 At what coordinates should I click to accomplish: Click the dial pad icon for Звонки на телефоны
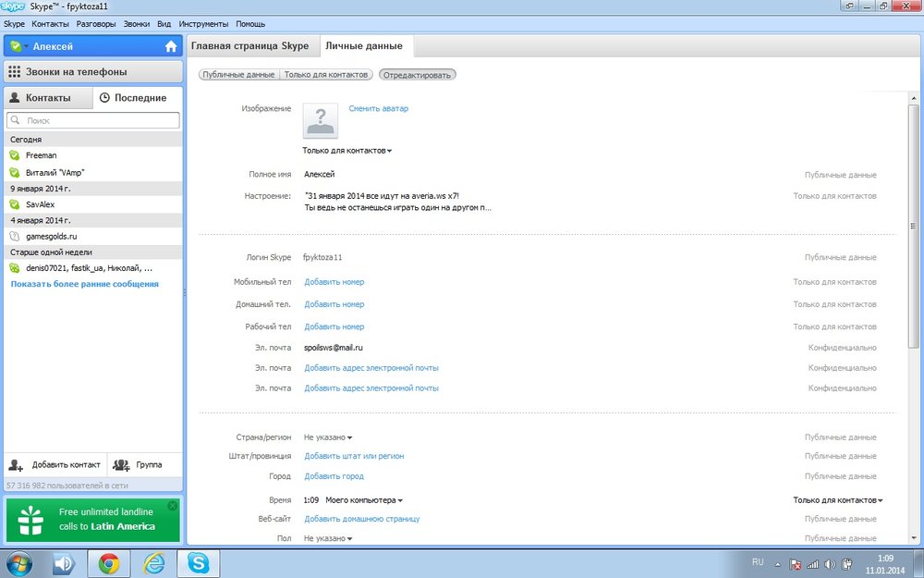[15, 72]
